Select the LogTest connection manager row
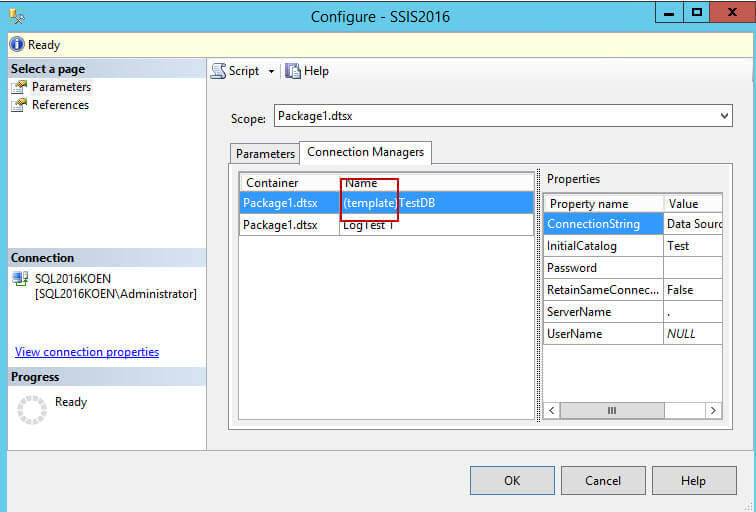This screenshot has height=512, width=756. click(x=386, y=225)
